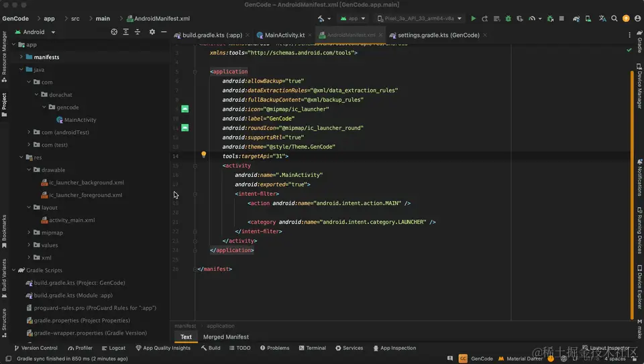Run the app with green play button
Viewport: 644px width, 364px height.
click(x=474, y=19)
